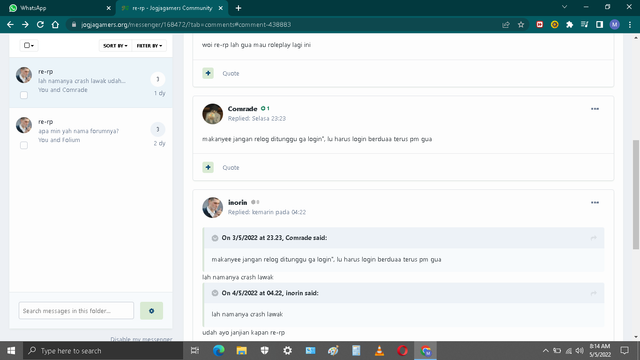Open Comrade's profile via username
The image size is (640, 360).
click(x=242, y=109)
